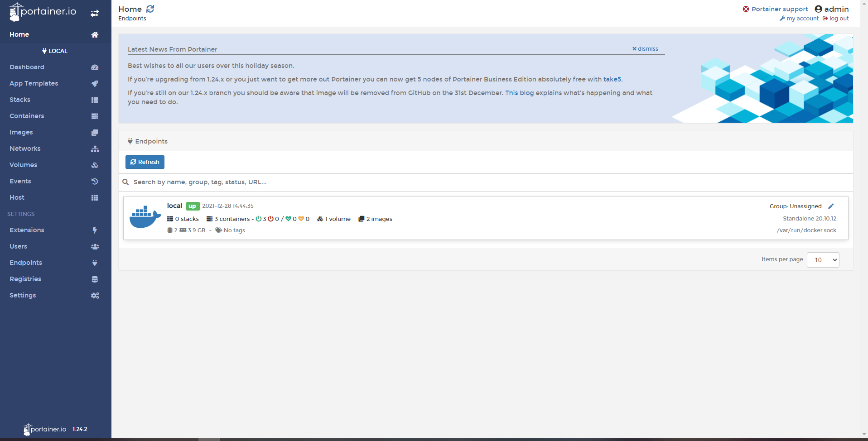
Task: Open the Items per page dropdown
Action: click(x=823, y=260)
